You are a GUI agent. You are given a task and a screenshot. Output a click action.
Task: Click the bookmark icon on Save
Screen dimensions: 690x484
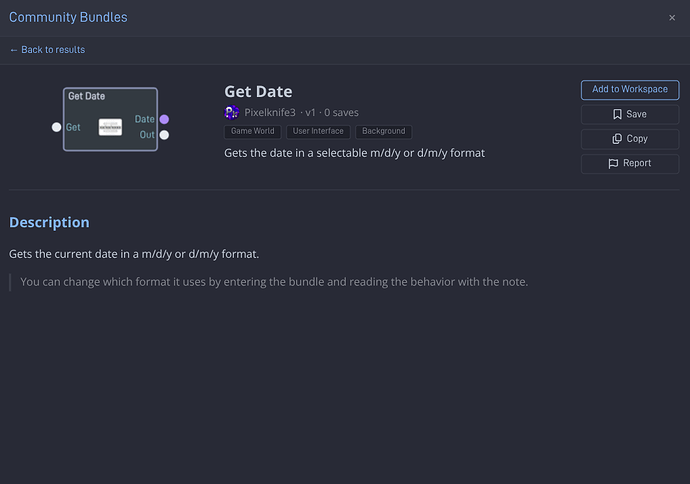point(617,114)
